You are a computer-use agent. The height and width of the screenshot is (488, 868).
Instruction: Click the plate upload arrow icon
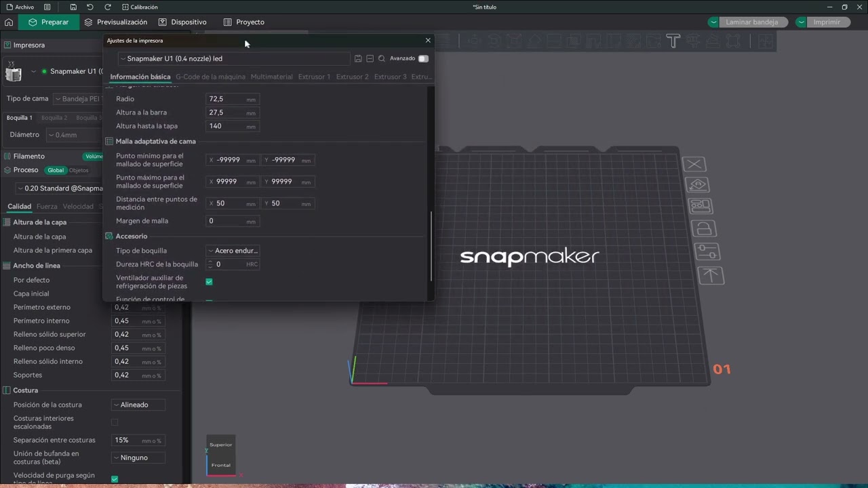coord(711,275)
